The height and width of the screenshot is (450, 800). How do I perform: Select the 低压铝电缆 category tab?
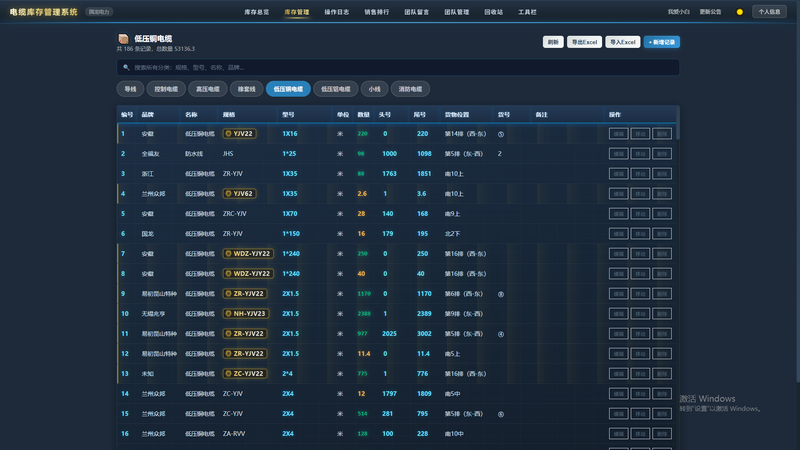point(336,89)
